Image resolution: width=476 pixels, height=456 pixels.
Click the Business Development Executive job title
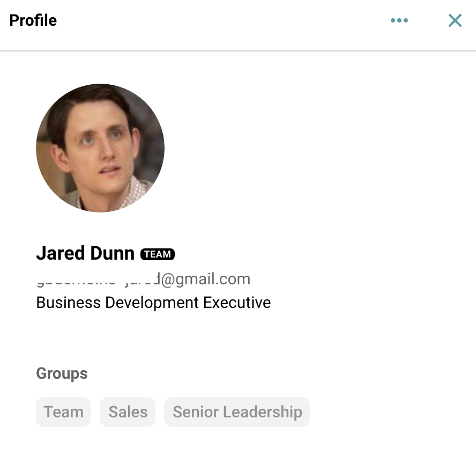click(x=153, y=303)
